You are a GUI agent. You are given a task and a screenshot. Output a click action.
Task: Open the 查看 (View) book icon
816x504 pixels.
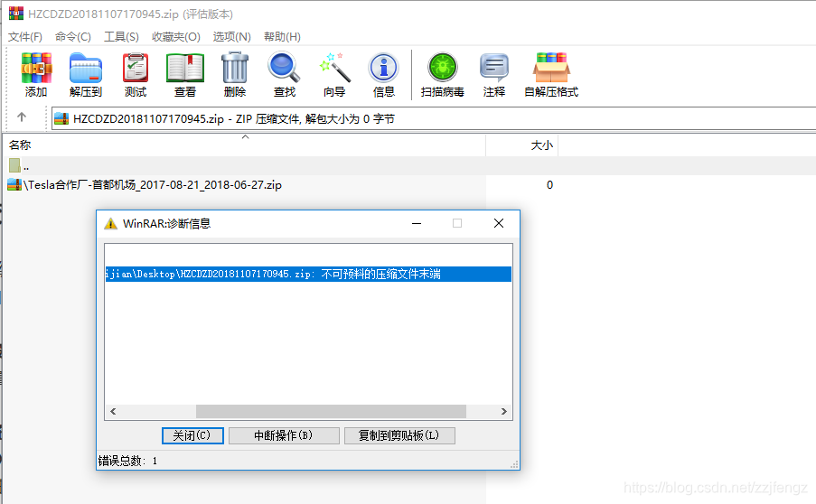point(184,74)
